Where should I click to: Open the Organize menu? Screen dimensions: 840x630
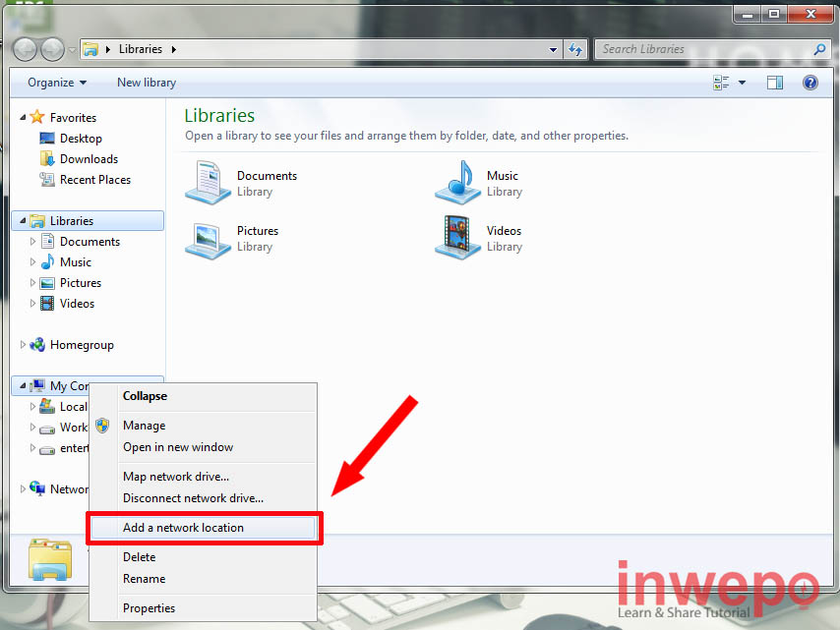coord(57,83)
